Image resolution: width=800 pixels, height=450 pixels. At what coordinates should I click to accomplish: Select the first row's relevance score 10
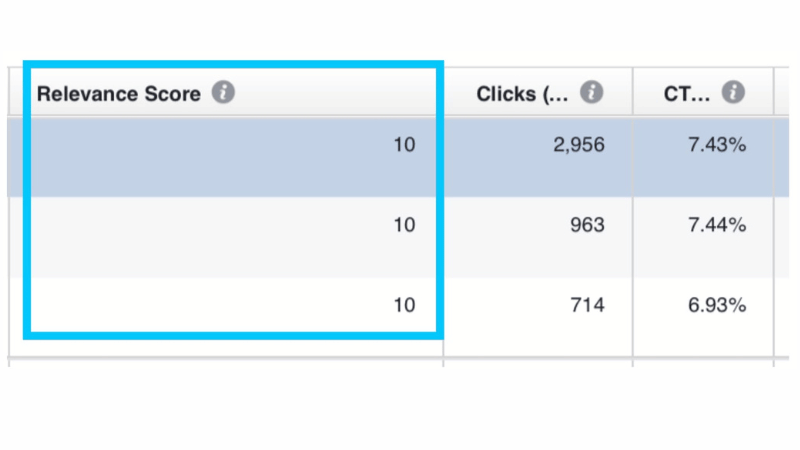(x=404, y=145)
